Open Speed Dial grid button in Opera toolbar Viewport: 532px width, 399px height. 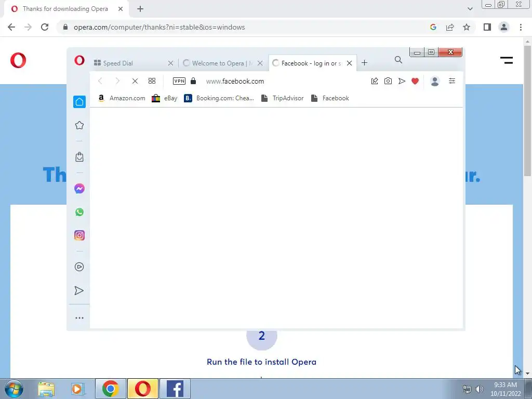point(152,81)
